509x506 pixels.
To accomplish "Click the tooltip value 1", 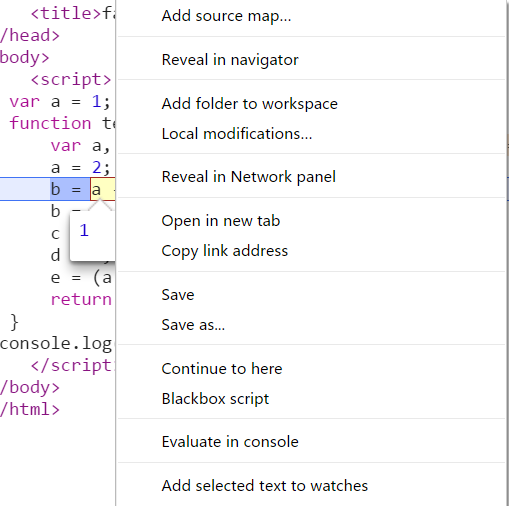I will [x=84, y=230].
